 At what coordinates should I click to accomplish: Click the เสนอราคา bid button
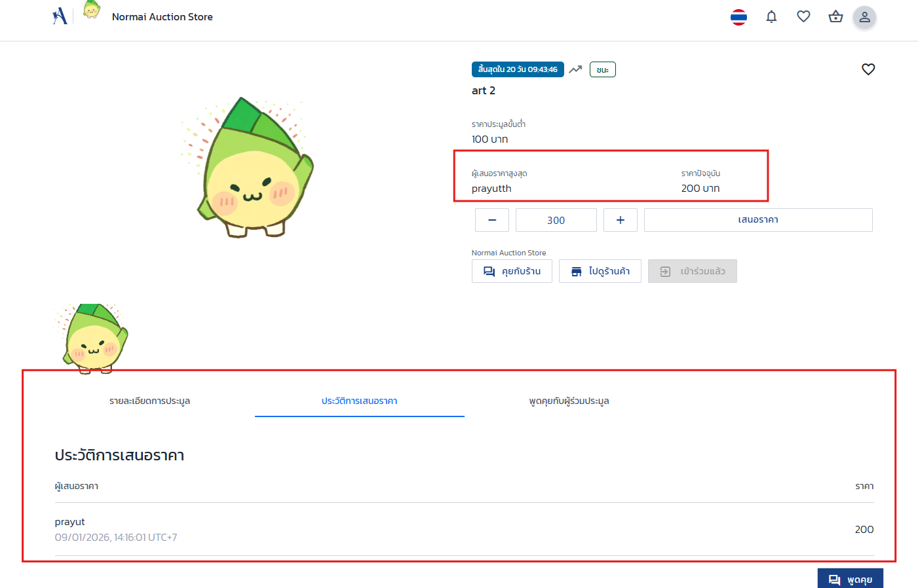point(757,219)
